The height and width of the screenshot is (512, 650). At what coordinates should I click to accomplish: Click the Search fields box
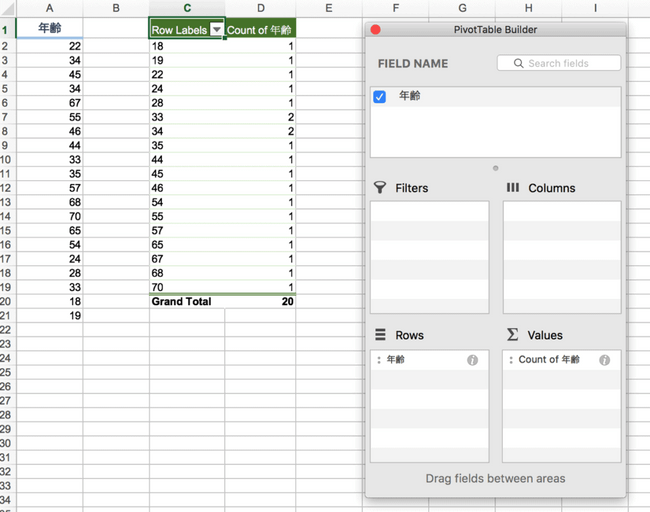click(x=559, y=63)
